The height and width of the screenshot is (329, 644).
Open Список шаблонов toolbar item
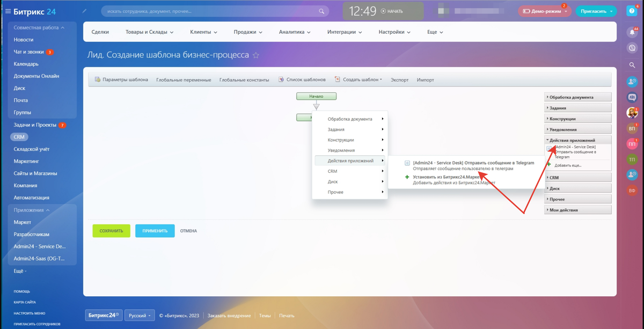[x=302, y=79]
